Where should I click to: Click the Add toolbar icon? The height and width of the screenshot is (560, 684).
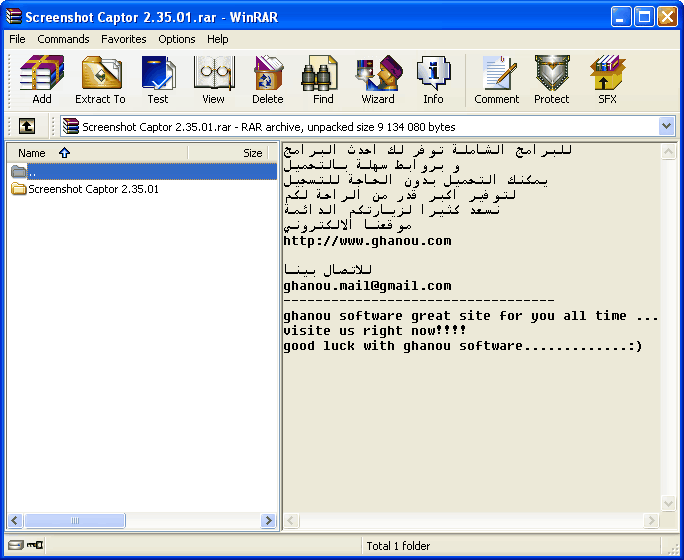[x=42, y=79]
